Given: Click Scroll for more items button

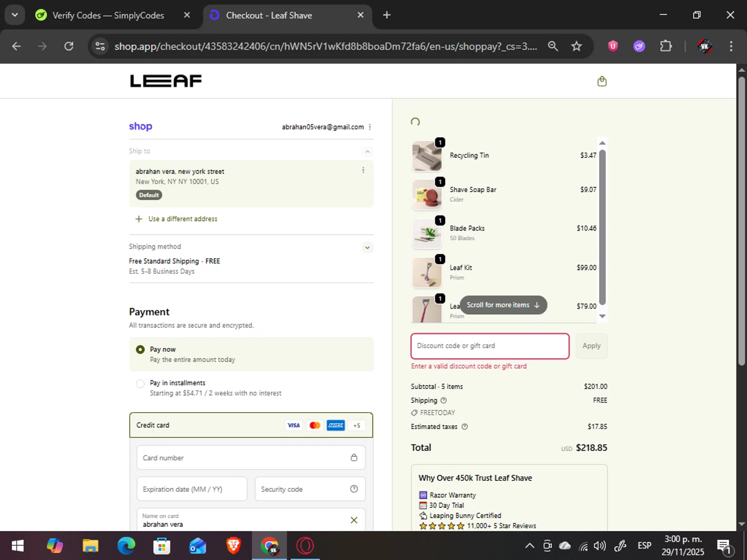Looking at the screenshot, I should pos(503,305).
